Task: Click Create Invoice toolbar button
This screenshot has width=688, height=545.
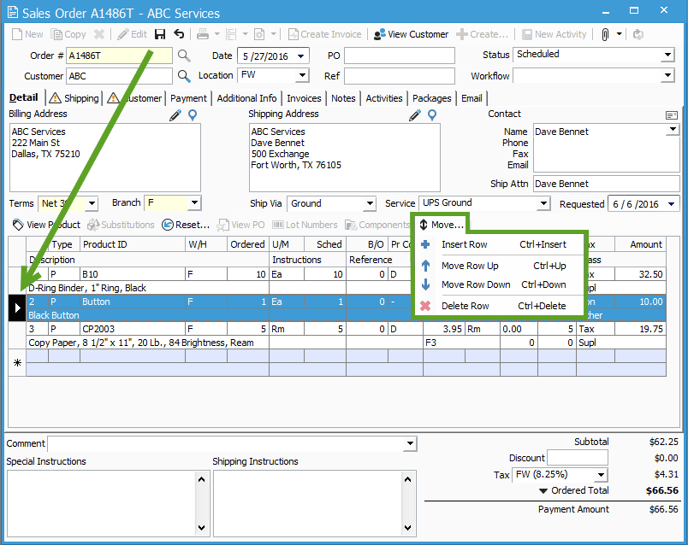Action: [325, 34]
